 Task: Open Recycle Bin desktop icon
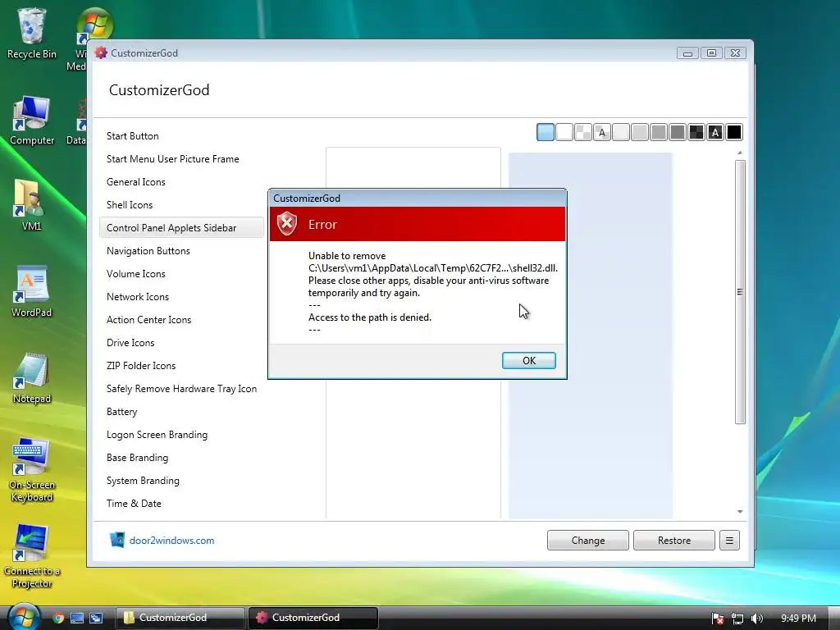31,33
